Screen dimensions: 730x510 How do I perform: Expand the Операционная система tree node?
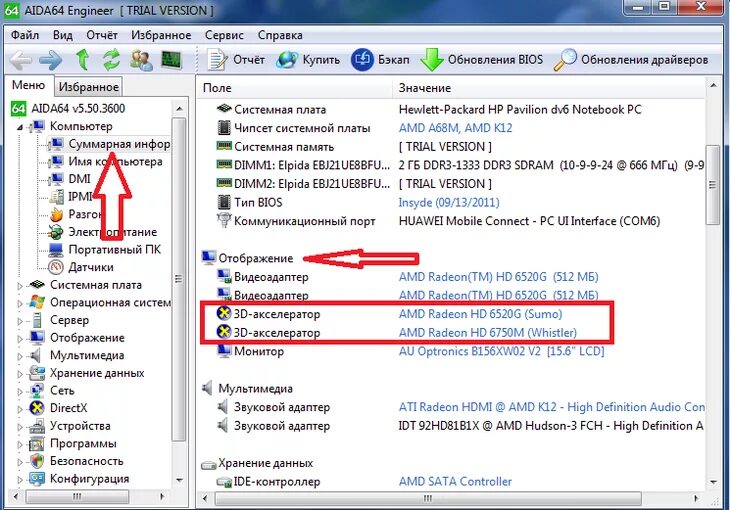coord(20,303)
